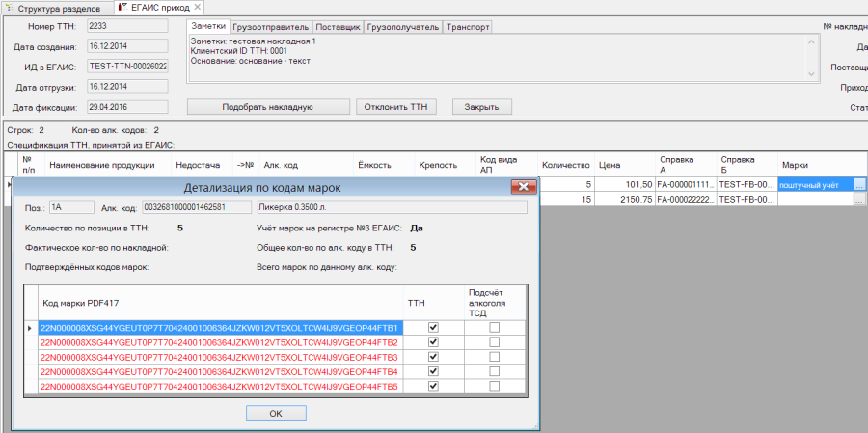Viewport: 868px width, 433px height.
Task: Click the Код вида АП column header
Action: coord(506,165)
